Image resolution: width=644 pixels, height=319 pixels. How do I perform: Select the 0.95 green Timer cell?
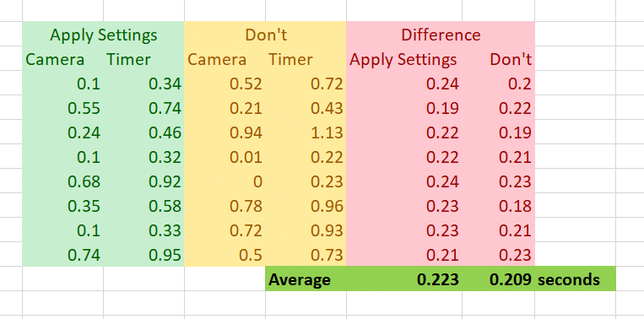click(143, 255)
